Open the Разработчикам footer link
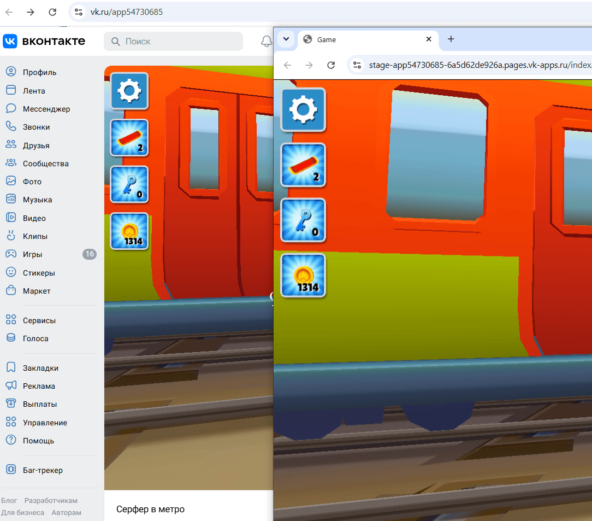 pyautogui.click(x=51, y=500)
